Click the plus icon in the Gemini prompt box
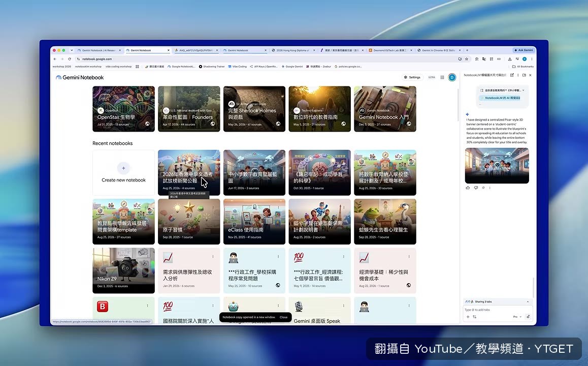The height and width of the screenshot is (366, 588). tap(468, 317)
